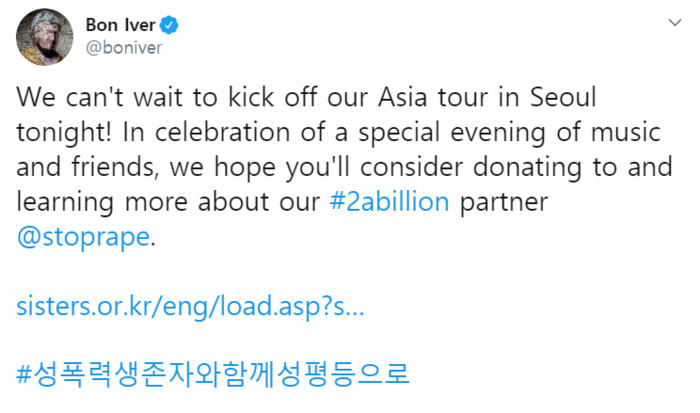Open the tweet options chevron
Viewport: 700px width, 413px height.
click(675, 22)
